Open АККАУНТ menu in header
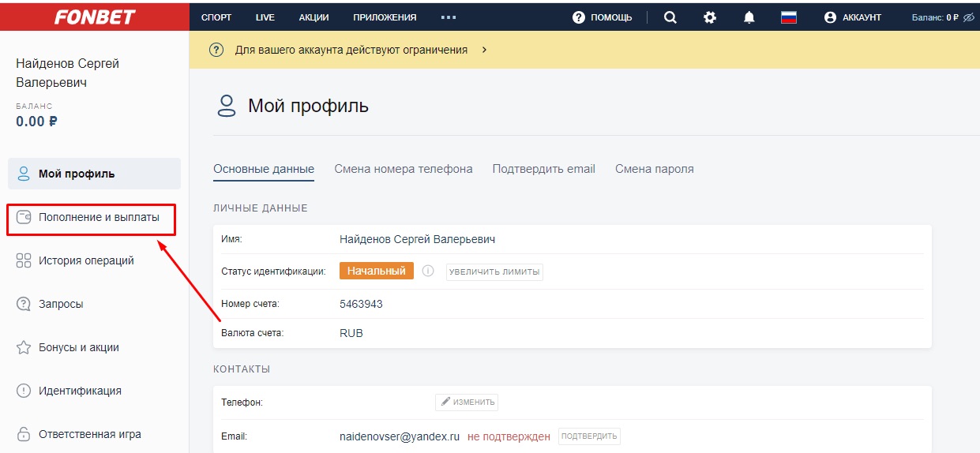This screenshot has width=980, height=453. click(x=862, y=17)
